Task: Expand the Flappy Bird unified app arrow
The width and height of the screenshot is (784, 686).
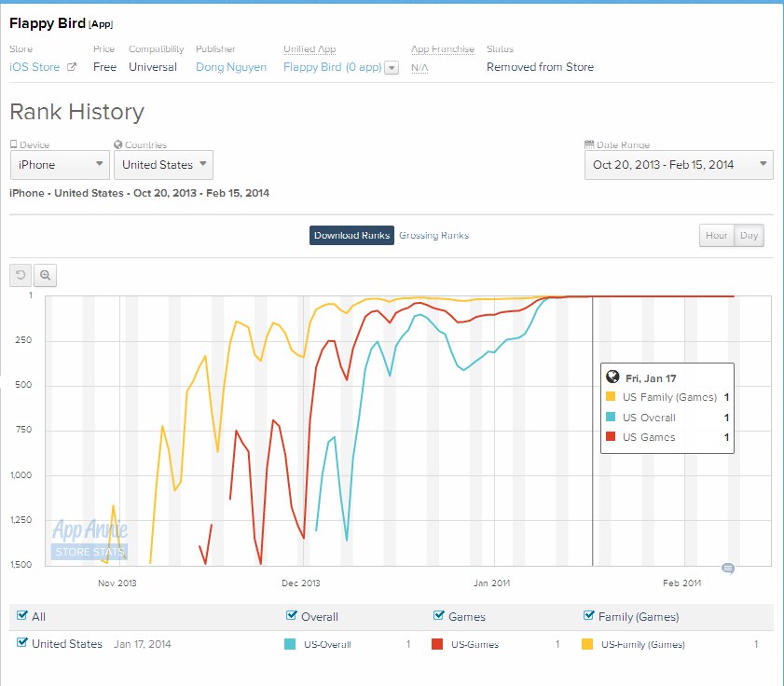Action: [x=392, y=67]
